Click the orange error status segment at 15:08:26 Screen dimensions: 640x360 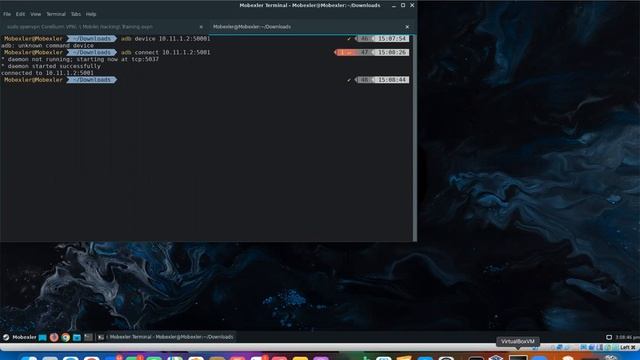(x=346, y=52)
